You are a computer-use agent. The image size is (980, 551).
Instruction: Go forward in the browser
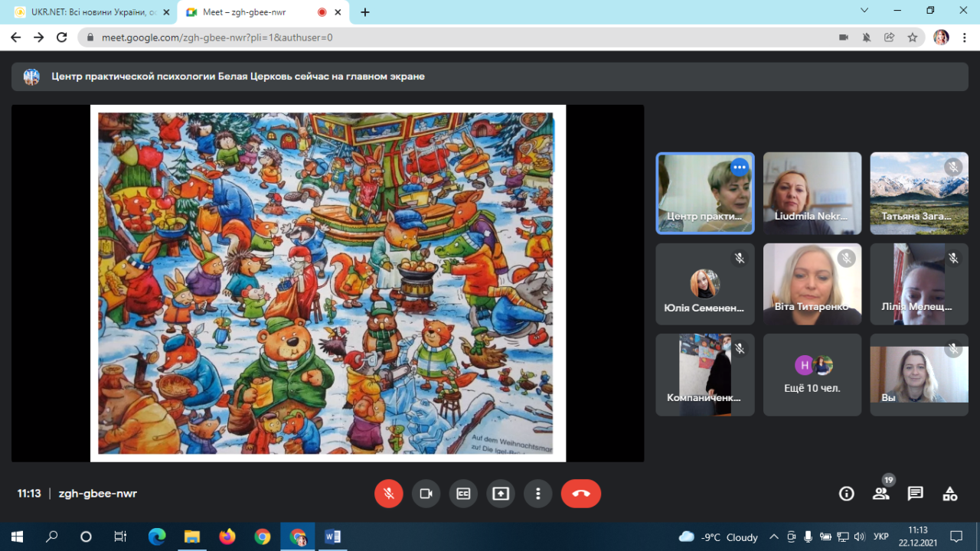(39, 37)
